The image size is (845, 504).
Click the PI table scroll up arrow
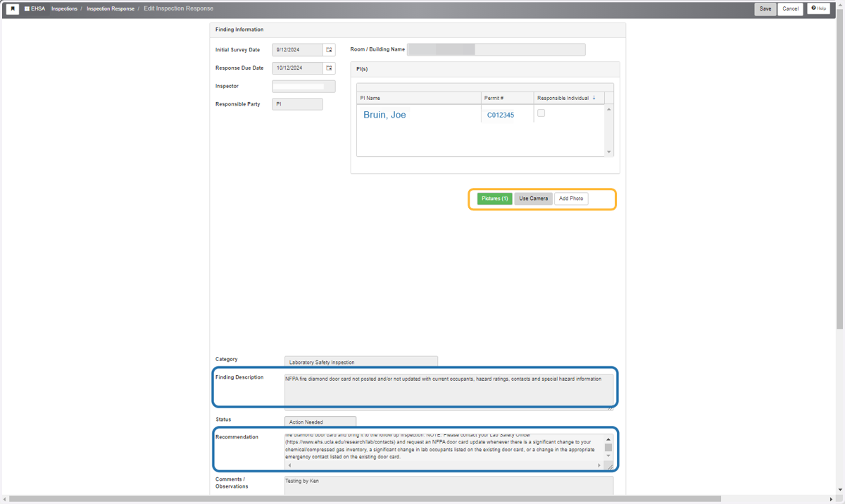(x=609, y=109)
